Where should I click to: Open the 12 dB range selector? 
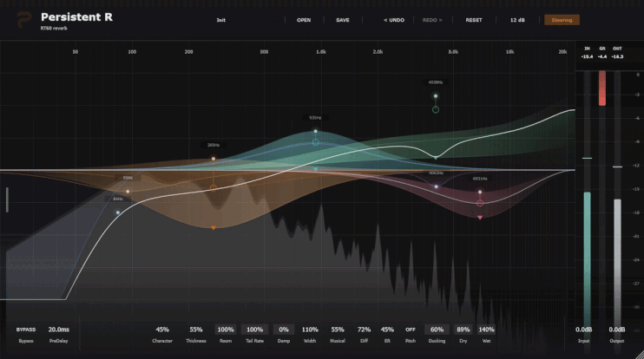517,20
